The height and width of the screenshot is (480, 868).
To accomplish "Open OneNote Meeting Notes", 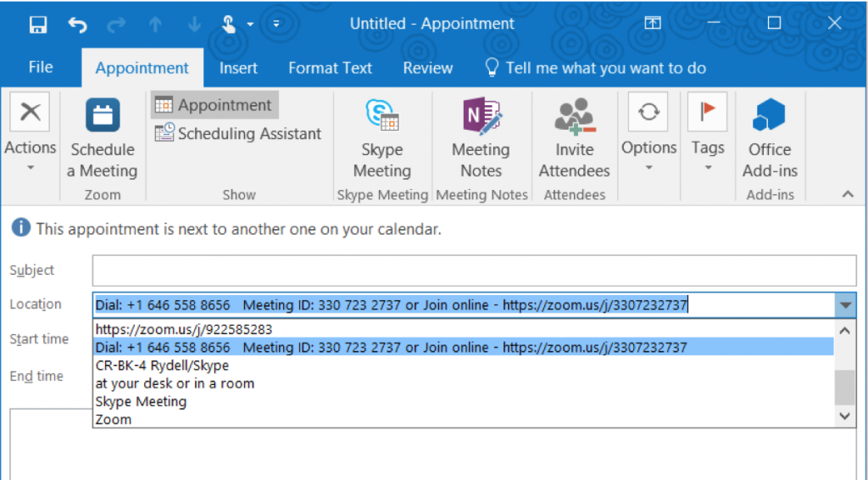I will (481, 138).
